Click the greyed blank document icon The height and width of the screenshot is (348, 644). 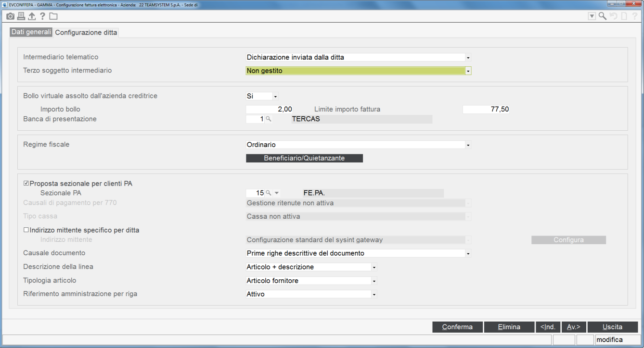(x=624, y=16)
